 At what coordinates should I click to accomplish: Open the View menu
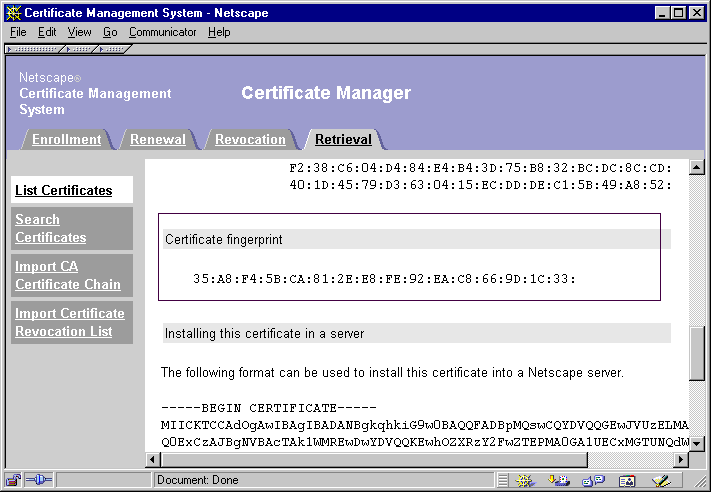pyautogui.click(x=79, y=32)
